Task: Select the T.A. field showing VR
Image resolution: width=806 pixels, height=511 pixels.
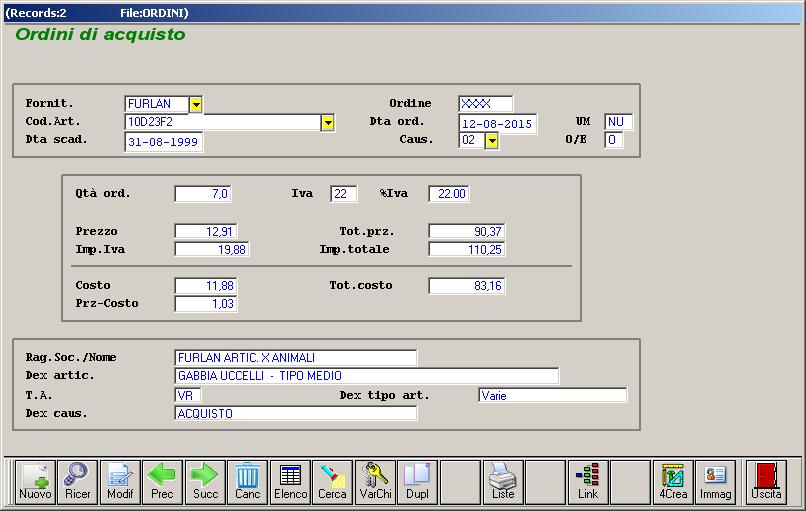Action: (188, 395)
